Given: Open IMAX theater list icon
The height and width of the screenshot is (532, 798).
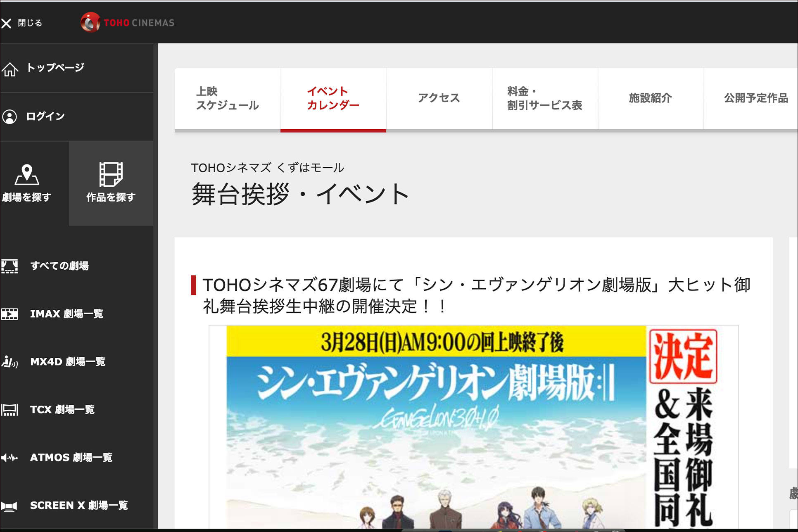Looking at the screenshot, I should 10,314.
